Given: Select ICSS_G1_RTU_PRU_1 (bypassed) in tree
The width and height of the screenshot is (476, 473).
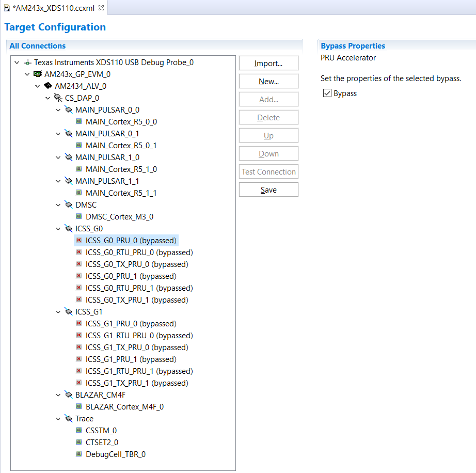Looking at the screenshot, I should pyautogui.click(x=139, y=371).
